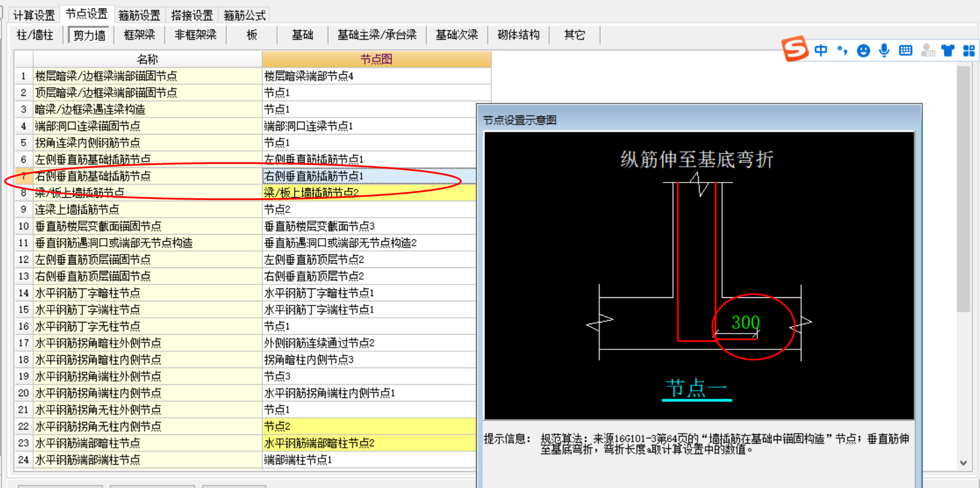Image resolution: width=980 pixels, height=488 pixels.
Task: Select row 垂直钢筋遇洞口或端部无节点构造
Action: (x=147, y=243)
